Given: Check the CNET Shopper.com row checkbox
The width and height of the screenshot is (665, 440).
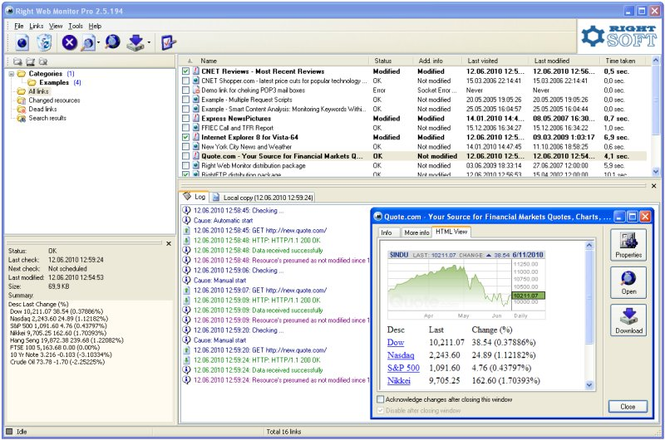Looking at the screenshot, I should (186, 81).
